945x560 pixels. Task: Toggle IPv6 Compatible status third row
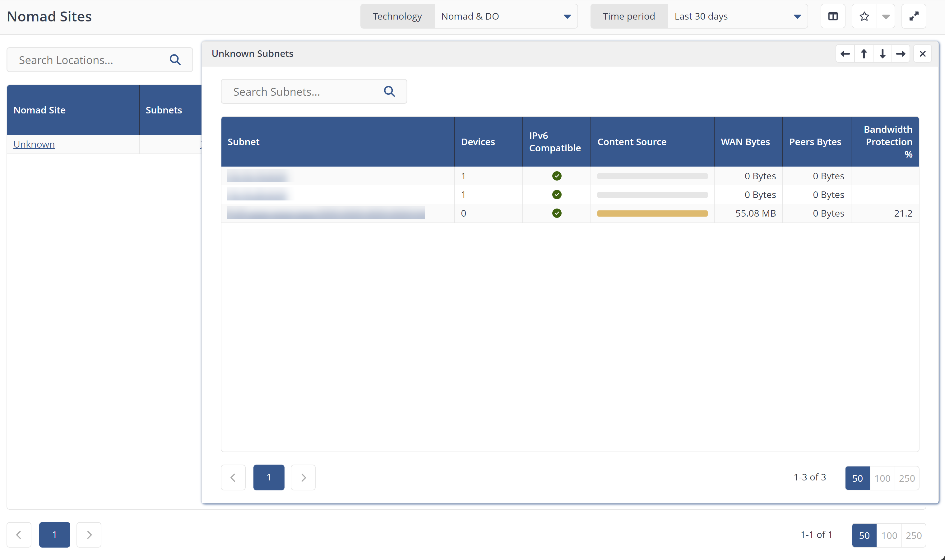(x=557, y=213)
